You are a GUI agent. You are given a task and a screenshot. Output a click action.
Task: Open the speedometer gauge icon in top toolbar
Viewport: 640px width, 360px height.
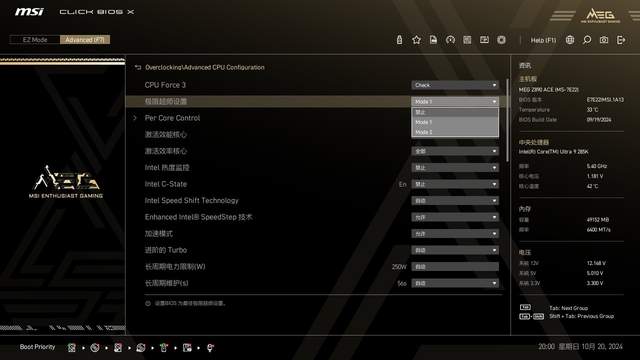[450, 40]
